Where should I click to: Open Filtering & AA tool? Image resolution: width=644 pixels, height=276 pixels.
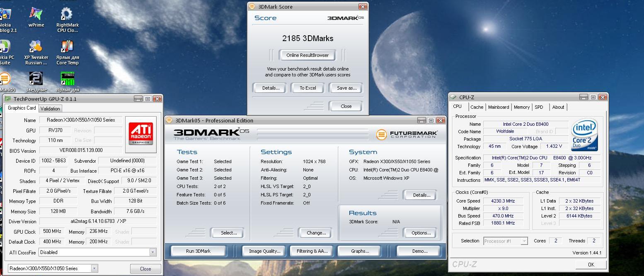click(312, 251)
